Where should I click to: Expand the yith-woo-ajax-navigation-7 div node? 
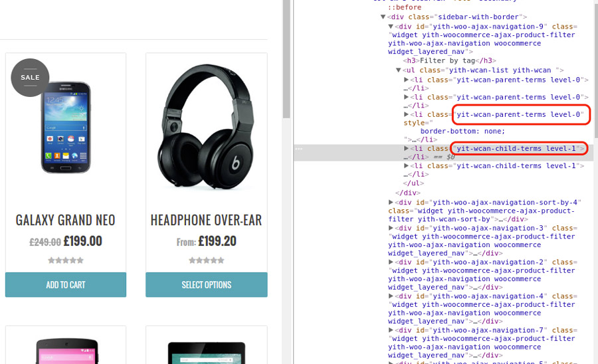pos(391,329)
